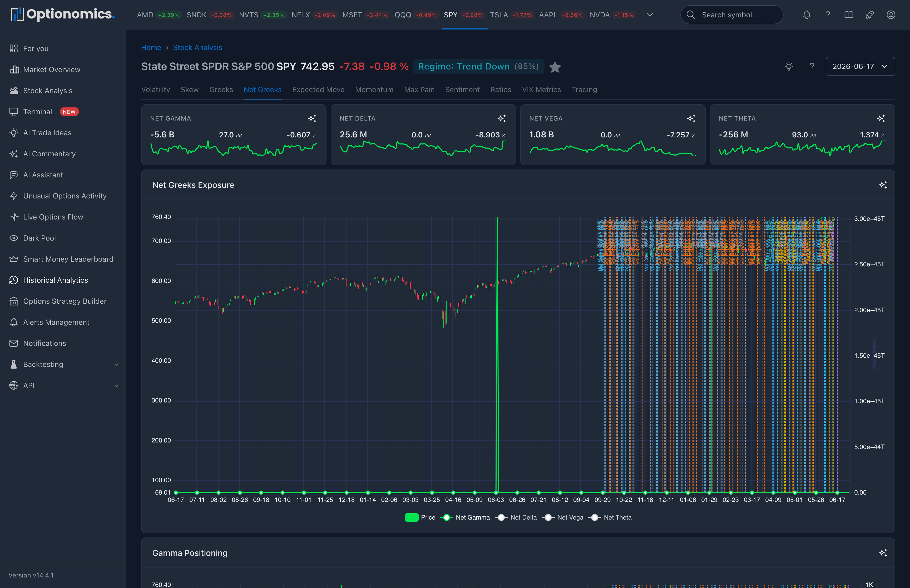Expand the ticker list chevron

(650, 15)
